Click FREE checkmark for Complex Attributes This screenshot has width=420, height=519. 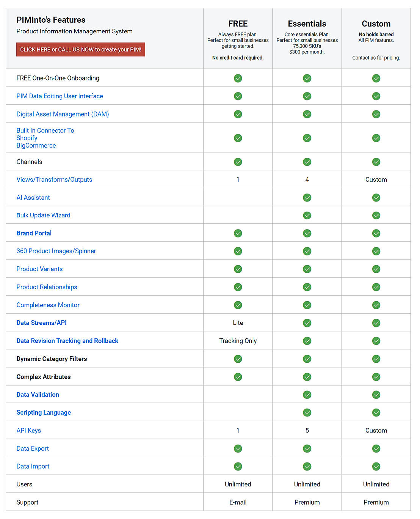[x=238, y=377]
